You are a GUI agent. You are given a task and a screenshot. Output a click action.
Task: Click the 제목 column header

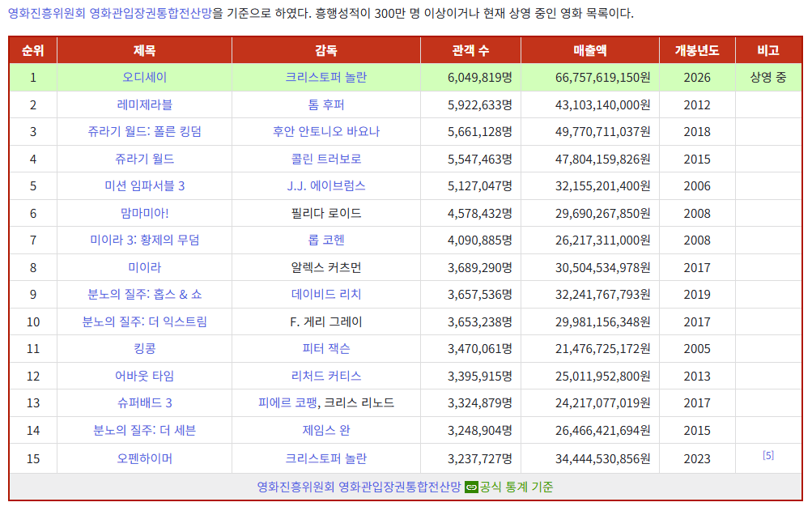[x=144, y=50]
